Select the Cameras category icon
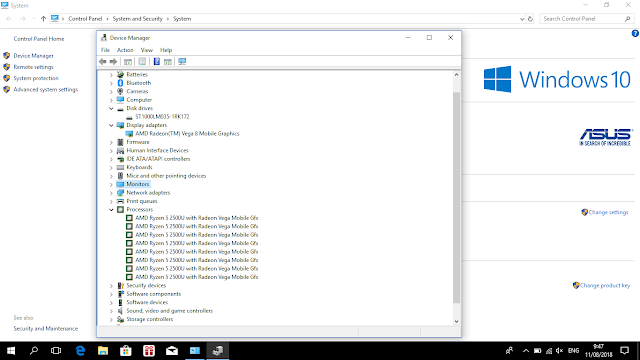The image size is (640, 360). [x=120, y=91]
